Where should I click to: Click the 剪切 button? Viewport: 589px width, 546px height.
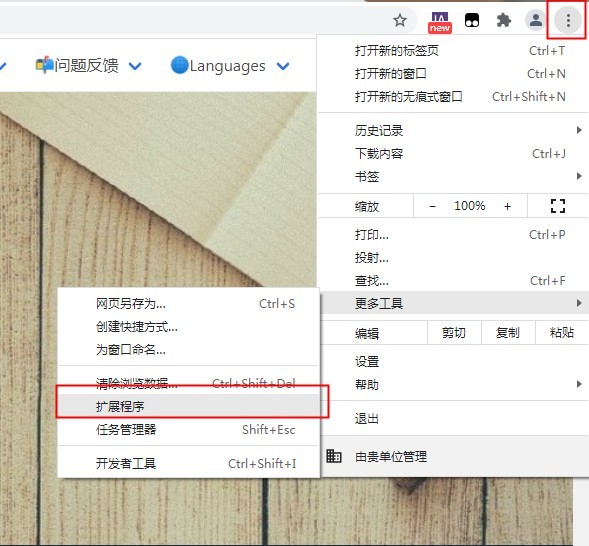(x=454, y=333)
